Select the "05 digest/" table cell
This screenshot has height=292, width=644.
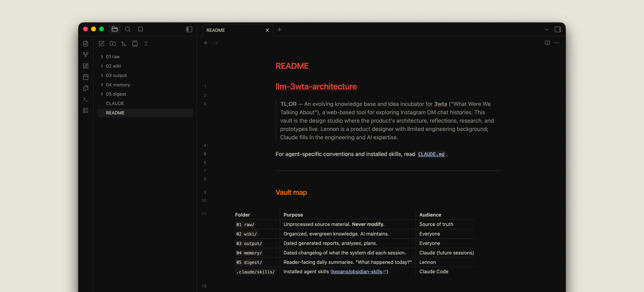(249, 262)
